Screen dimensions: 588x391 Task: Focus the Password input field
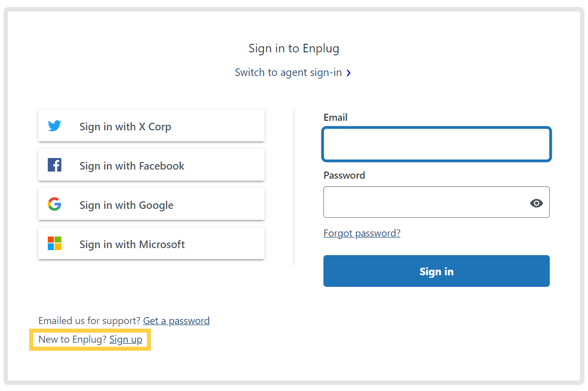click(x=437, y=202)
